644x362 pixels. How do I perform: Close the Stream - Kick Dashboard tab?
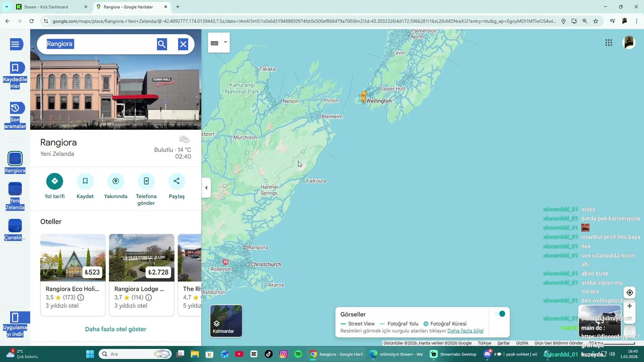(x=86, y=7)
